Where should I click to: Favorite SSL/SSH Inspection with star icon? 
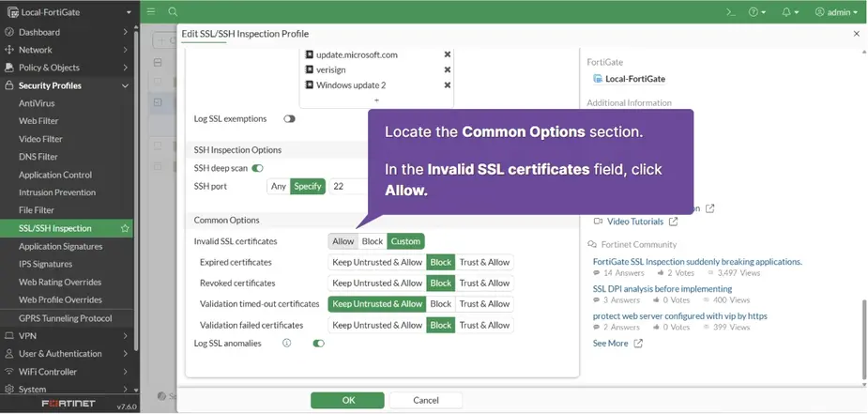point(125,228)
